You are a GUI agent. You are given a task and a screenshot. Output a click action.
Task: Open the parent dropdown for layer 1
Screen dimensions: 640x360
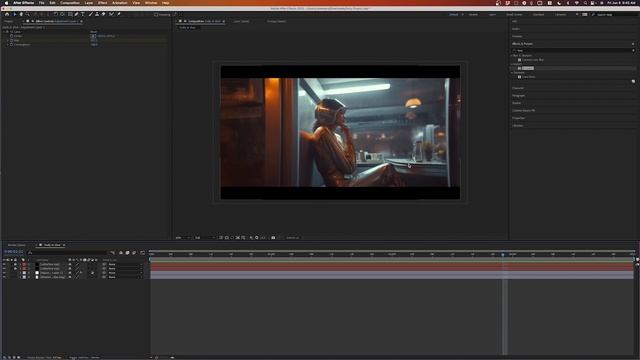[125, 264]
